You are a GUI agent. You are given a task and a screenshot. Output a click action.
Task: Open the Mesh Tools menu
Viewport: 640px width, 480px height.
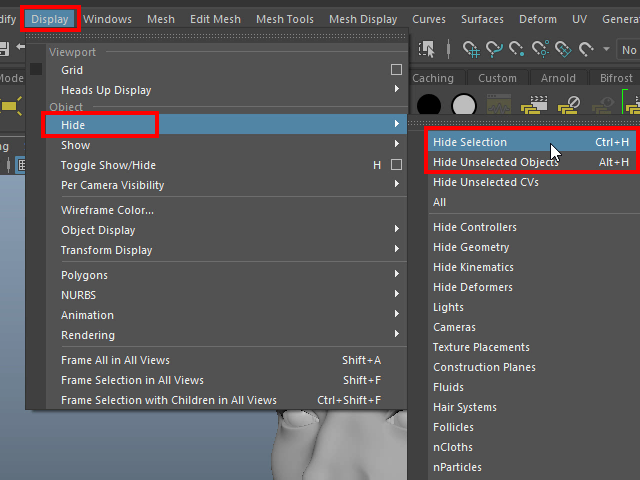284,19
